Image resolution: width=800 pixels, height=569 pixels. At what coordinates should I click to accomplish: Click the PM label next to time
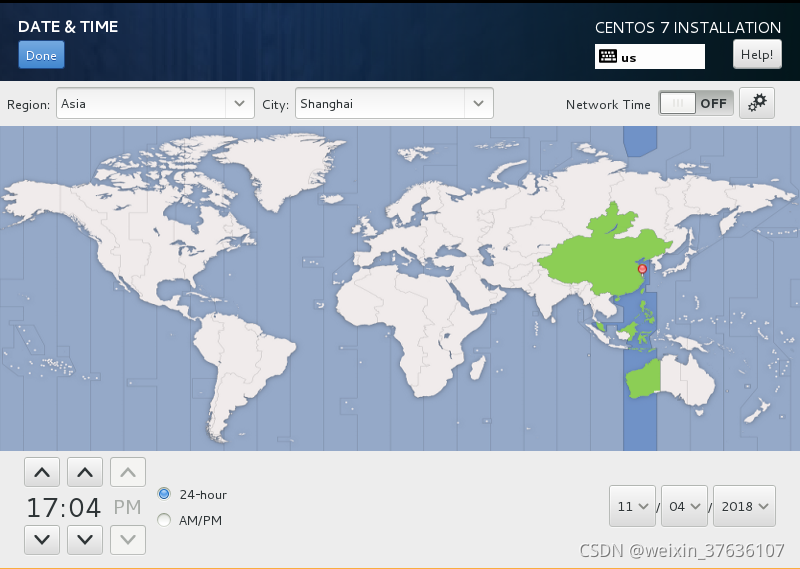pyautogui.click(x=127, y=507)
